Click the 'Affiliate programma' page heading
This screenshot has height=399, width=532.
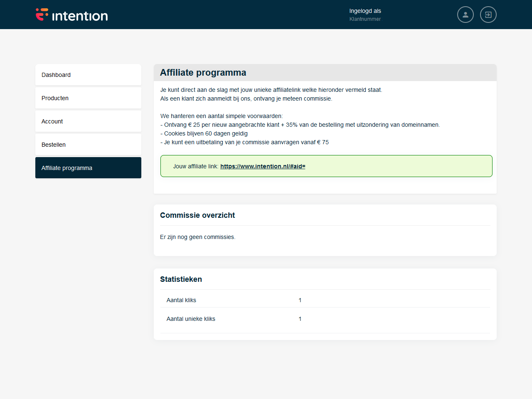click(x=203, y=73)
